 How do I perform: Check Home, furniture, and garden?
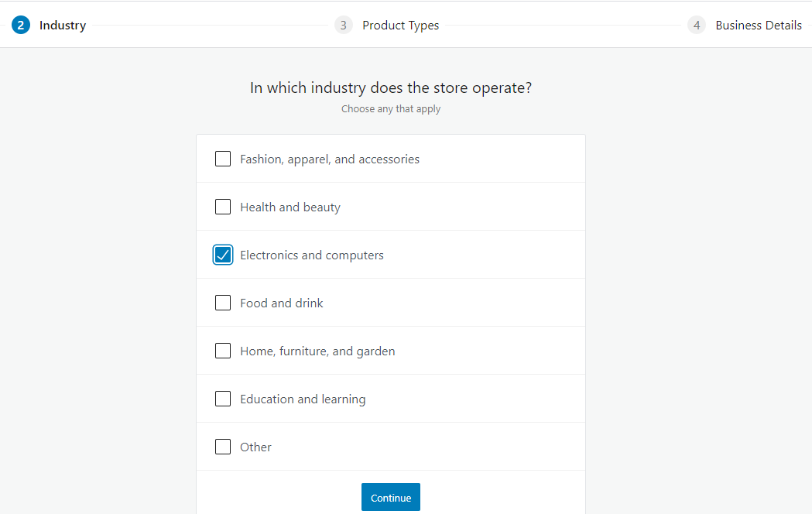click(x=223, y=351)
